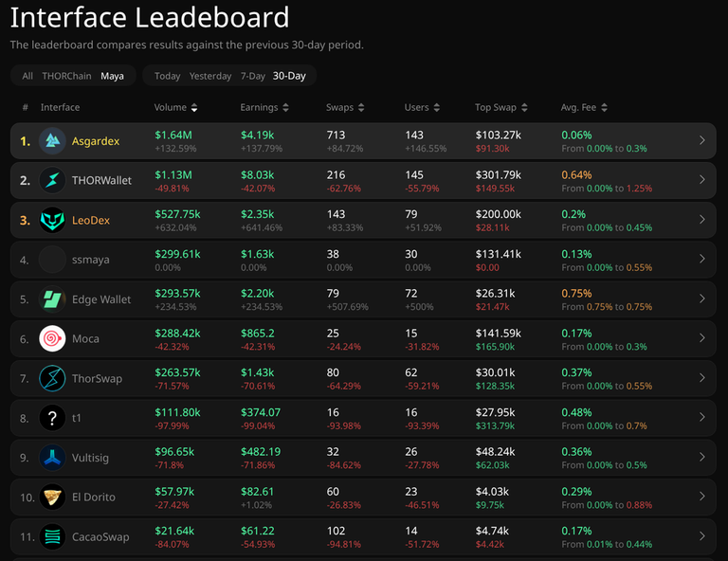728x561 pixels.
Task: Expand the LeoDex row chevron
Action: 702,220
